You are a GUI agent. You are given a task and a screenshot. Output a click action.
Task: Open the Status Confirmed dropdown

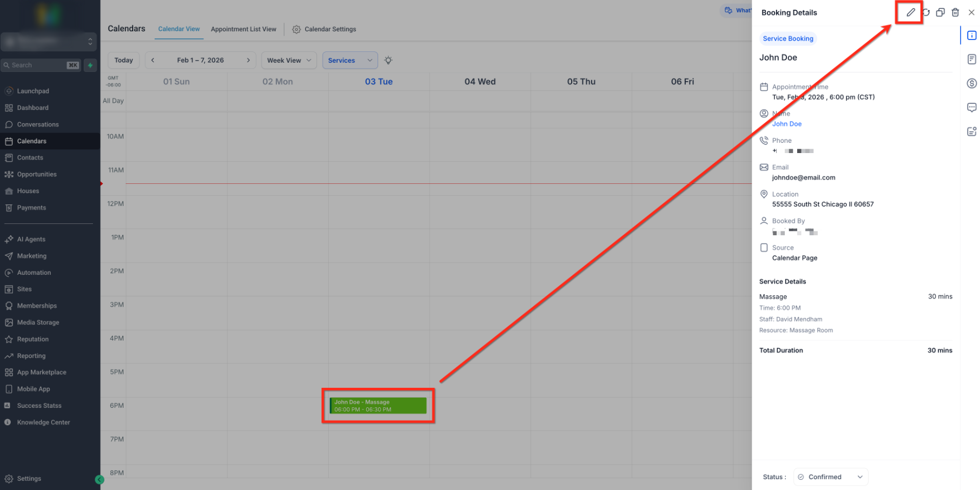[831, 477]
